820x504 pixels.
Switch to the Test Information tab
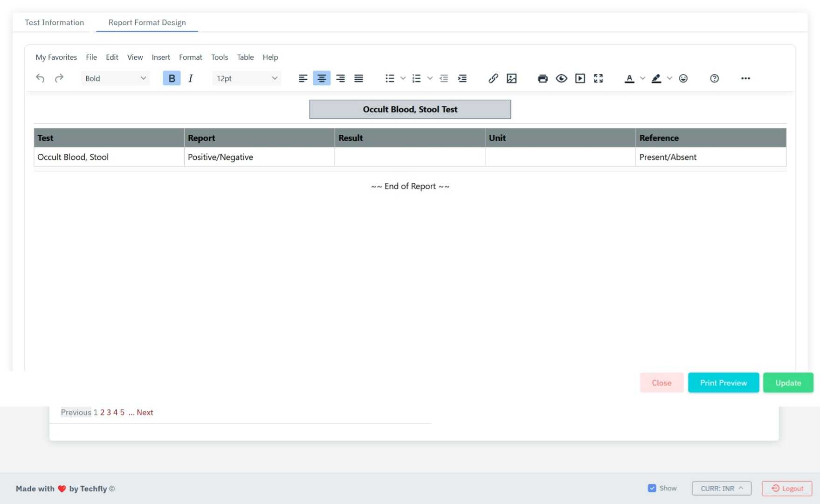pyautogui.click(x=54, y=22)
